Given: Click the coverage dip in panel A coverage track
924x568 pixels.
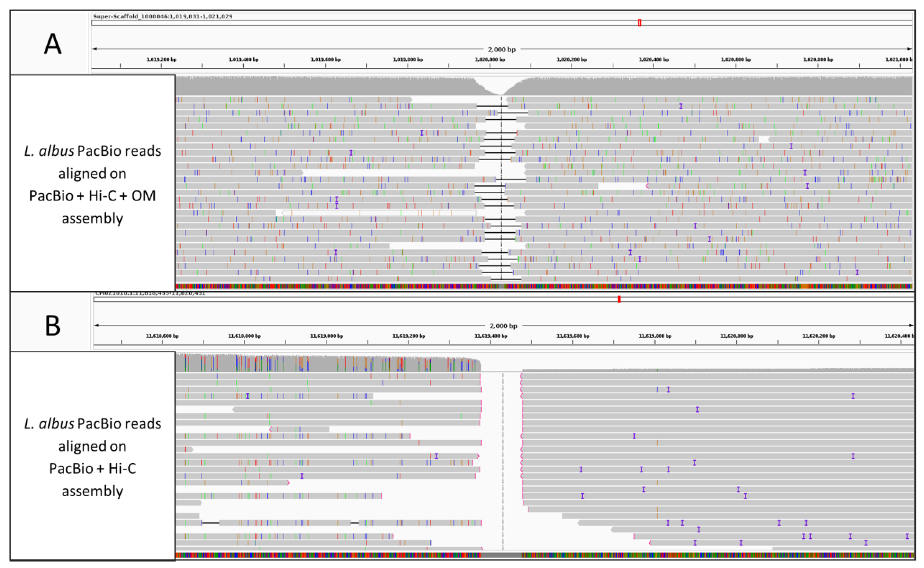Looking at the screenshot, I should 501,90.
